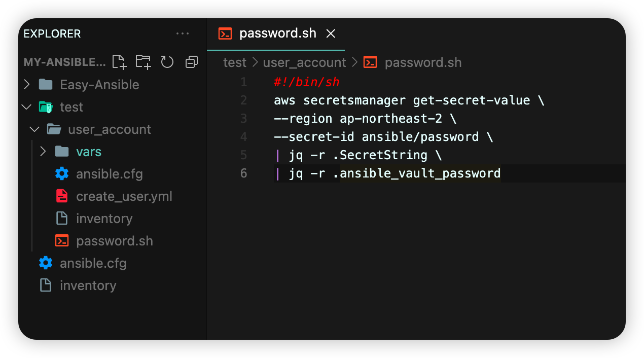Click the '--region ap-northeast-2' code line
Image resolution: width=644 pixels, height=358 pixels.
[365, 119]
